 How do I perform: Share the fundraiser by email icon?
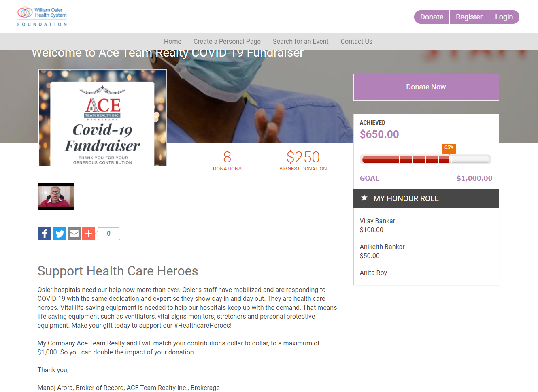coord(74,234)
